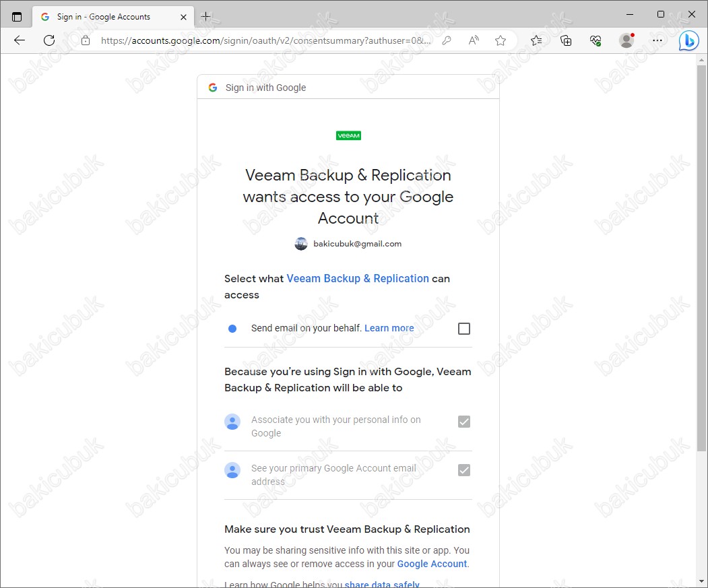This screenshot has height=588, width=708.
Task: Click the primary email address checkbox
Action: tap(463, 470)
